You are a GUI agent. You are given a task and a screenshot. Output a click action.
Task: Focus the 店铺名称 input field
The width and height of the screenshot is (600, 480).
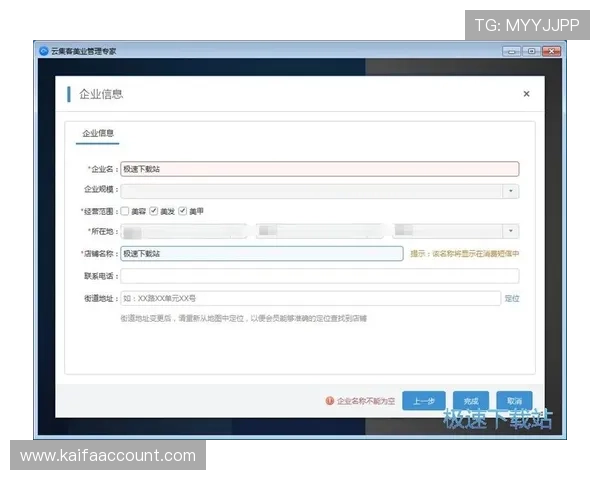click(x=262, y=253)
